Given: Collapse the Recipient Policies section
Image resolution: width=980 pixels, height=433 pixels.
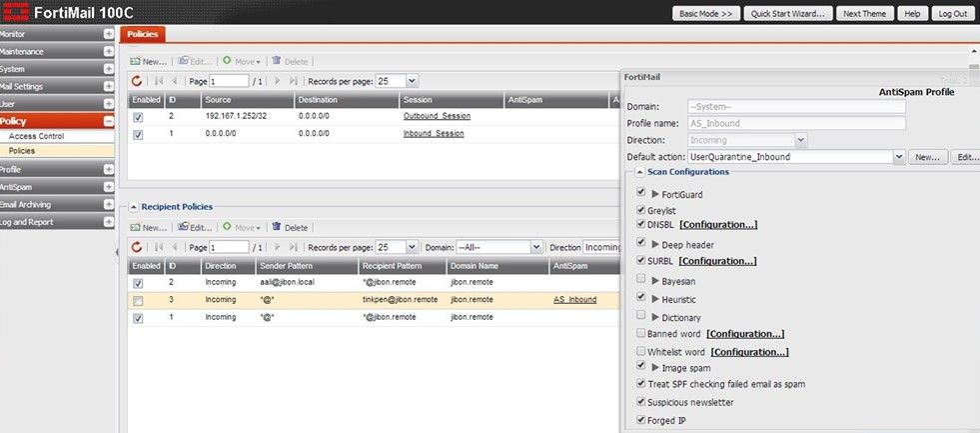Looking at the screenshot, I should tap(134, 206).
